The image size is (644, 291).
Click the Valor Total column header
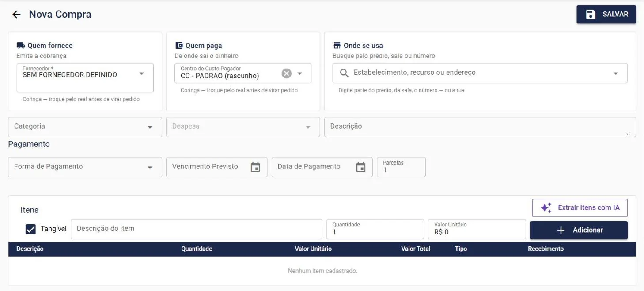416,249
